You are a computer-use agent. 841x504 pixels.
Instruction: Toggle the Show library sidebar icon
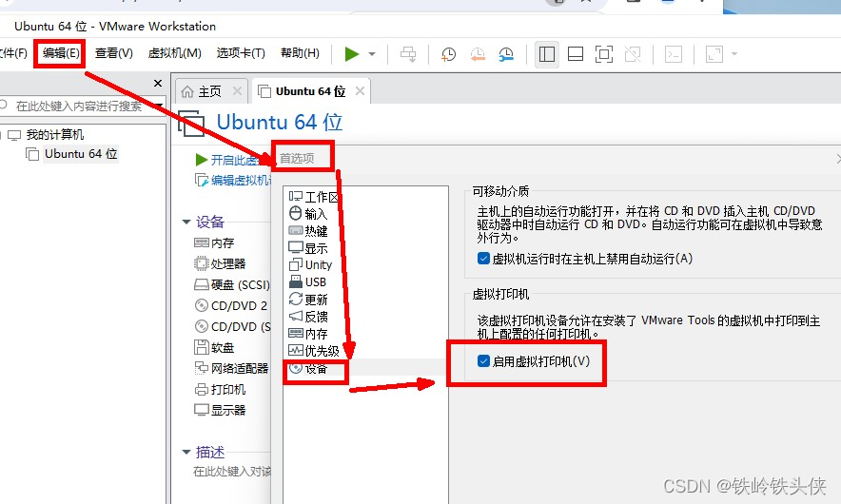546,54
